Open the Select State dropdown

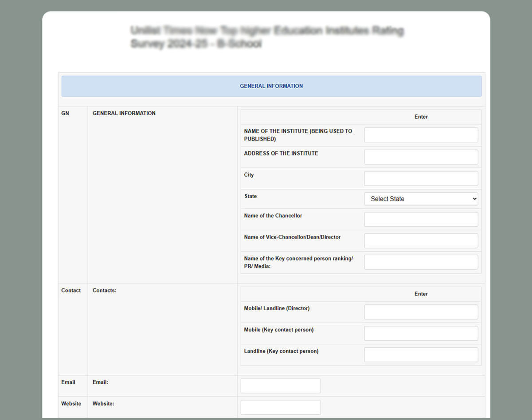(421, 199)
